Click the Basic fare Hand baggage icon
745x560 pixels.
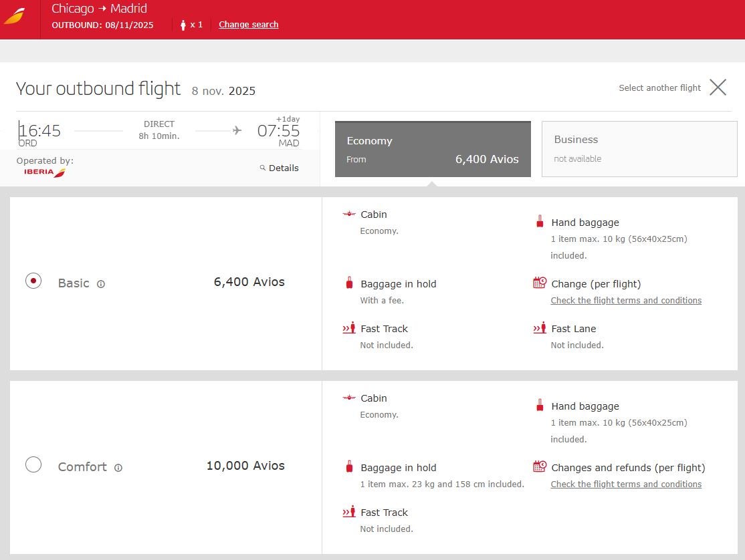click(x=539, y=221)
